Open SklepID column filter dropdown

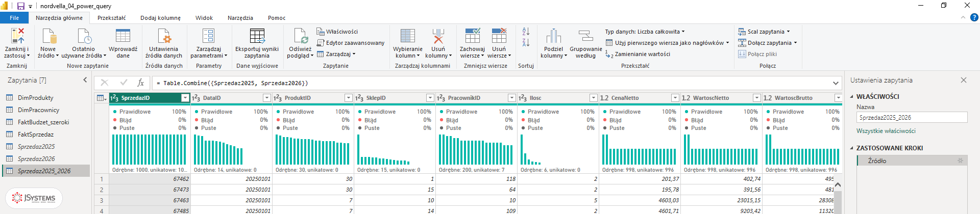(430, 98)
